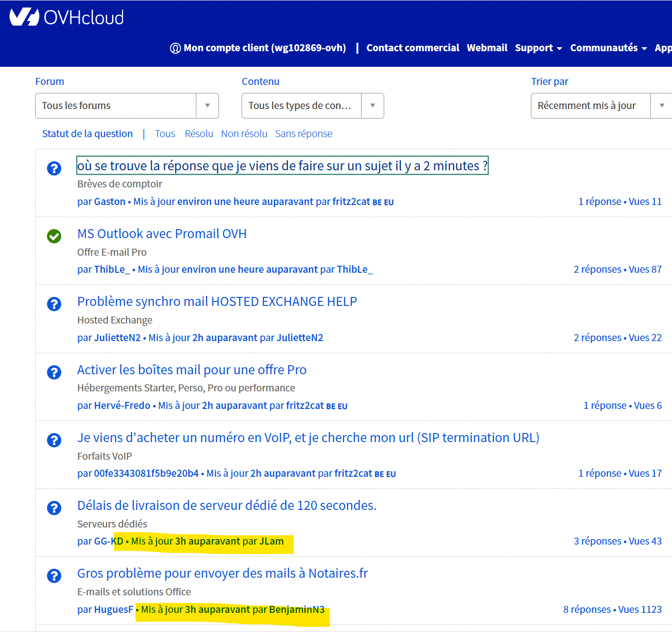Image resolution: width=672 pixels, height=632 pixels.
Task: Filter questions by Résolu status
Action: [x=199, y=134]
